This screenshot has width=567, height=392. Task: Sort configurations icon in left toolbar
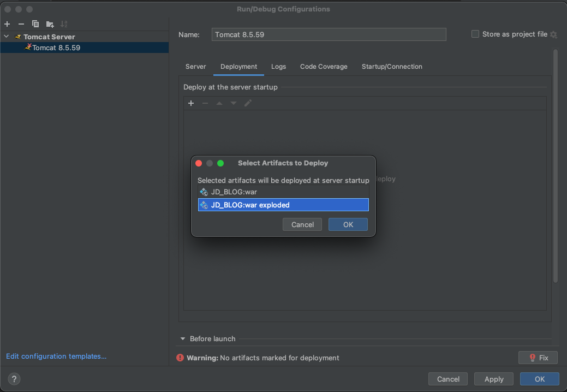(x=64, y=24)
